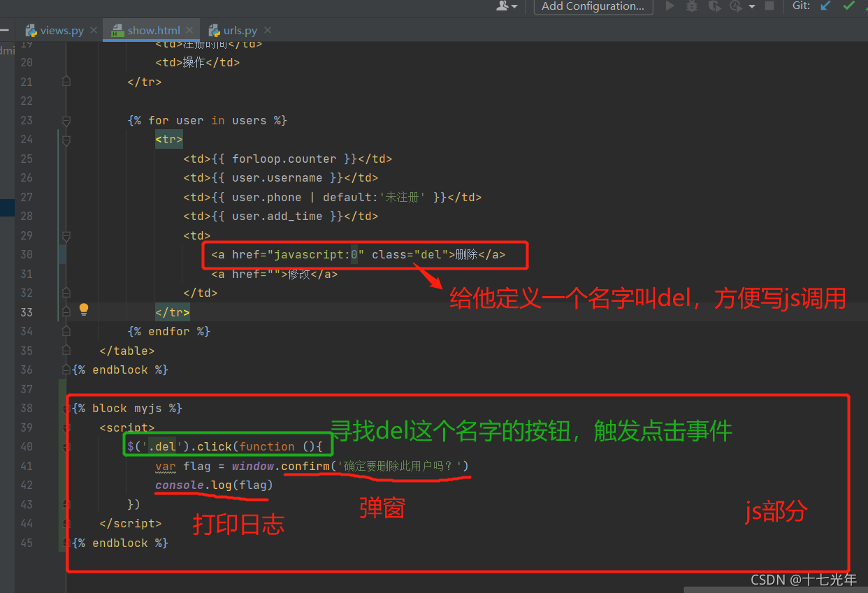Click the highlighted '</tr>' tag on line 33

[173, 312]
